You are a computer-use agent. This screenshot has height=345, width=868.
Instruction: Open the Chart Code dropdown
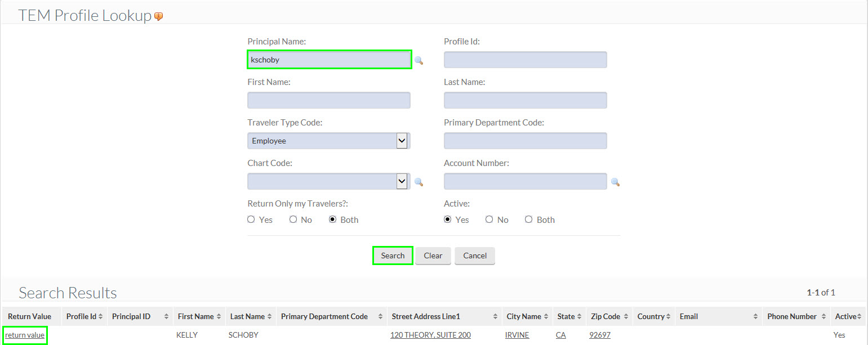(x=328, y=181)
